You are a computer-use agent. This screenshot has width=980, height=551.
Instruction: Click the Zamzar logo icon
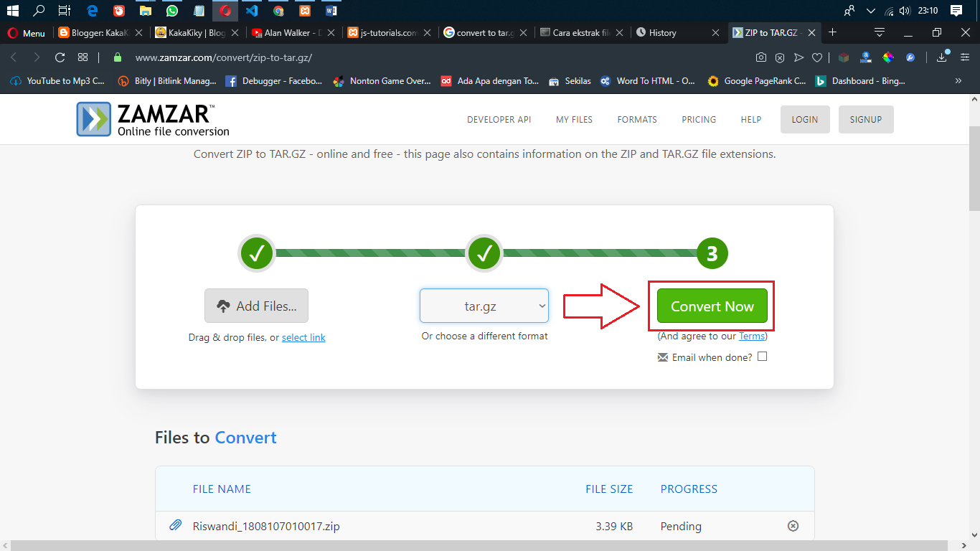[x=94, y=119]
